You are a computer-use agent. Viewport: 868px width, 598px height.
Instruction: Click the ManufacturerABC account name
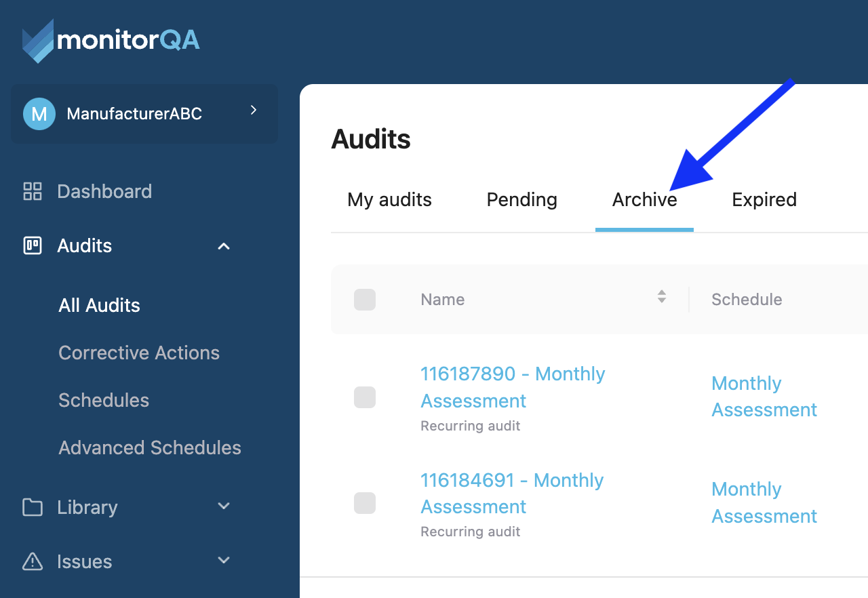(x=134, y=113)
